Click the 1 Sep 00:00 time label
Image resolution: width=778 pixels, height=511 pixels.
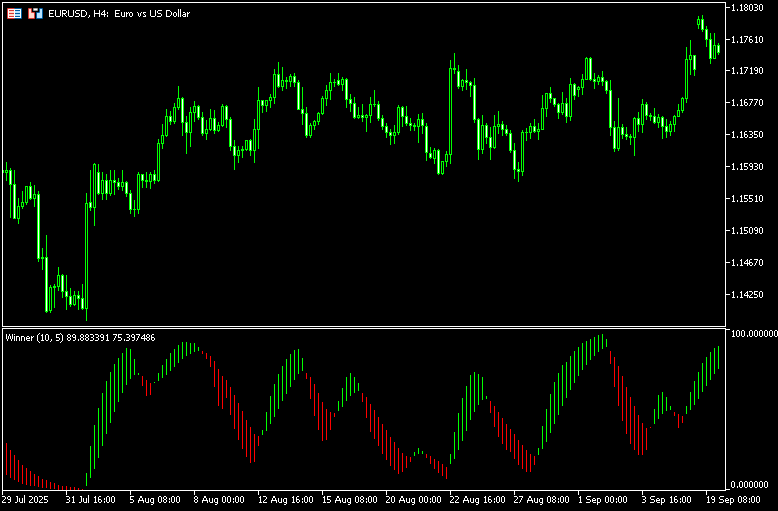tap(604, 499)
